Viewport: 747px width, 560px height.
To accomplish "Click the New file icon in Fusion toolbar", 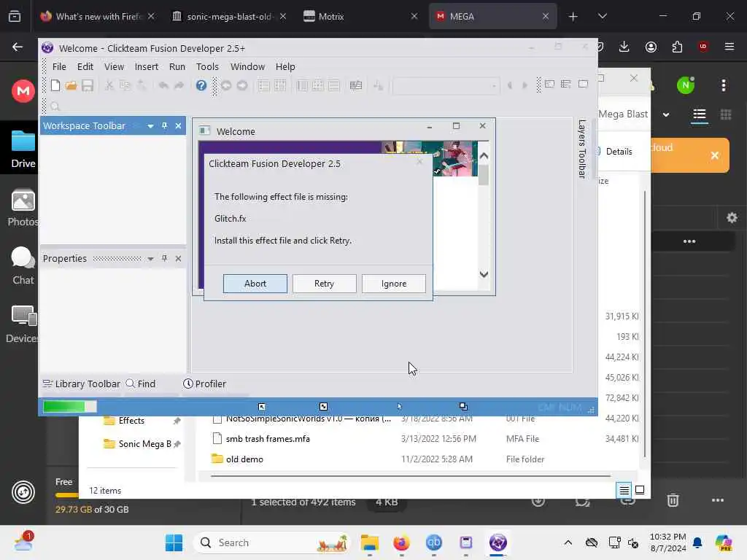I will pos(55,85).
